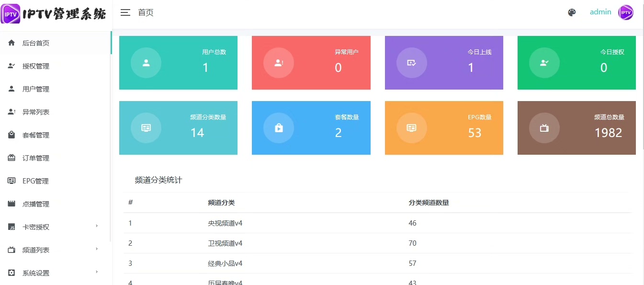Click the round icon on 今日上线 card
The height and width of the screenshot is (285, 644).
412,63
